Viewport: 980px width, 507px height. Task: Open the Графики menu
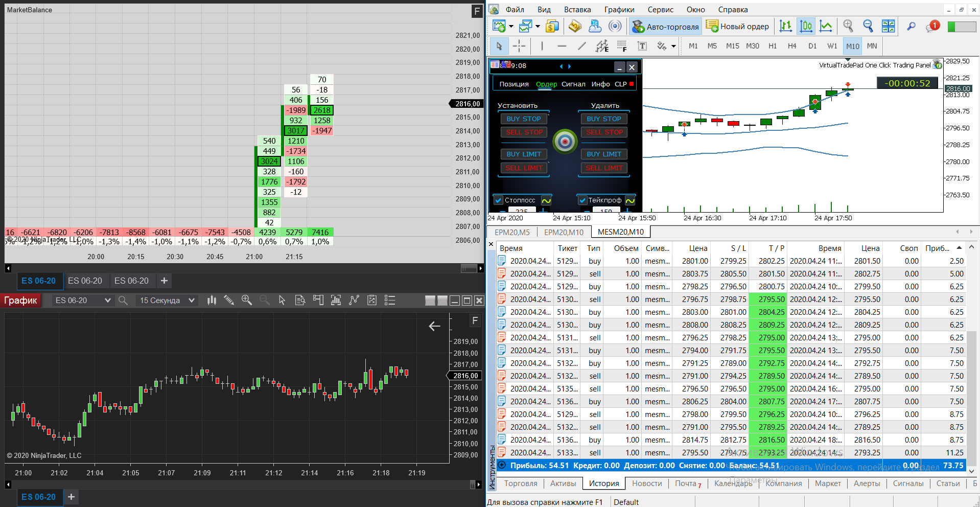[619, 10]
